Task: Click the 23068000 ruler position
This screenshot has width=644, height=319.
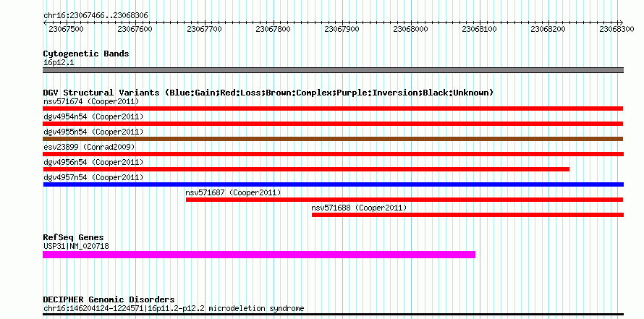Action: 410,29
